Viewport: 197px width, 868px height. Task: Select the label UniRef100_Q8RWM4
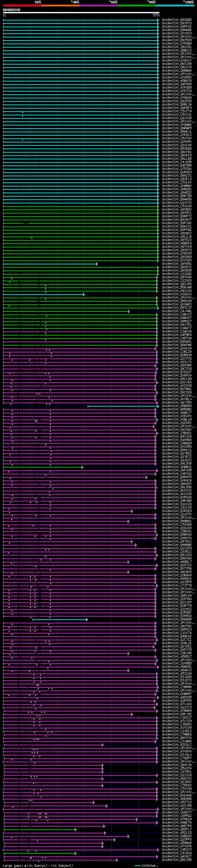pos(177,71)
